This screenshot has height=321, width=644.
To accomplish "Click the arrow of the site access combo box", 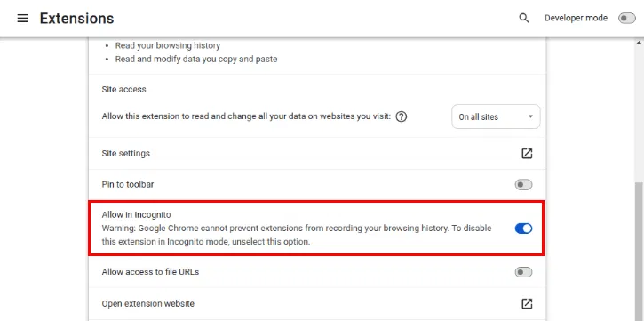I will click(530, 116).
